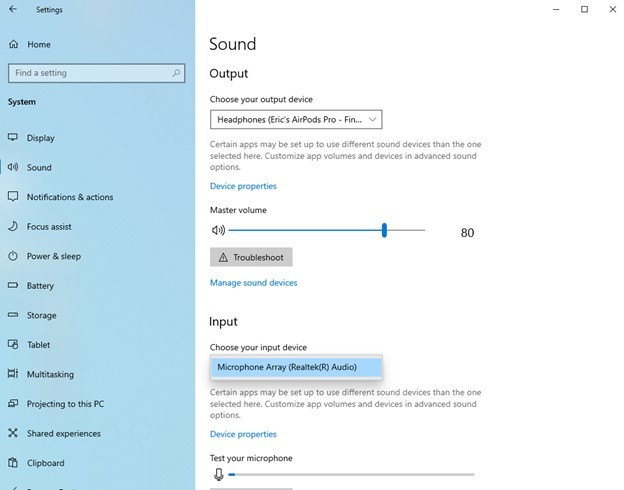Screen dimensions: 624x490
Task: Open Display settings
Action: (x=41, y=138)
